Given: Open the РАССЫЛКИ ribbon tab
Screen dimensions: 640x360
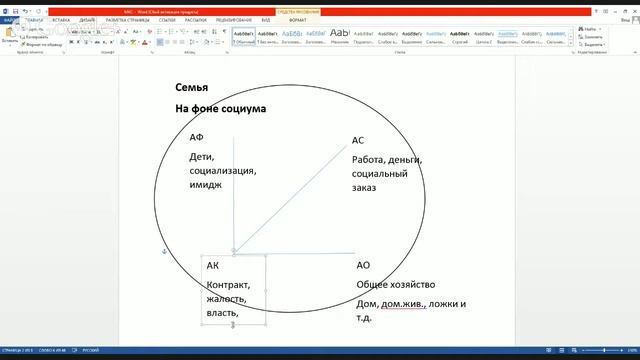Looking at the screenshot, I should tap(196, 20).
